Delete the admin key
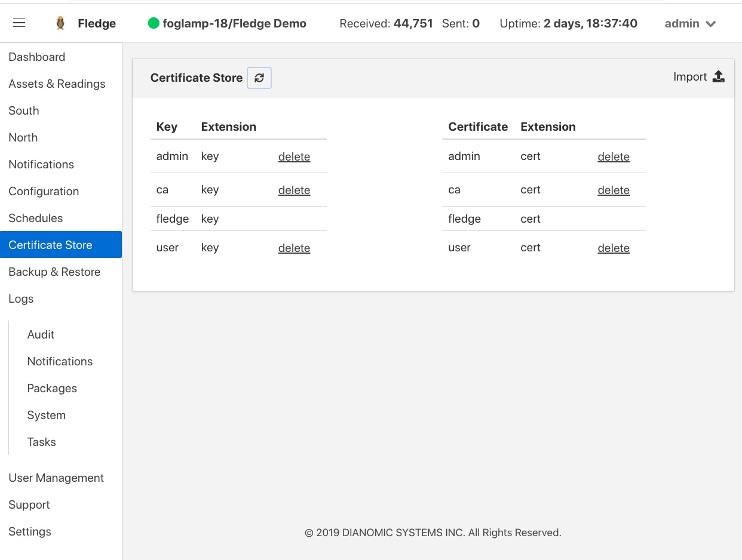 [x=294, y=157]
